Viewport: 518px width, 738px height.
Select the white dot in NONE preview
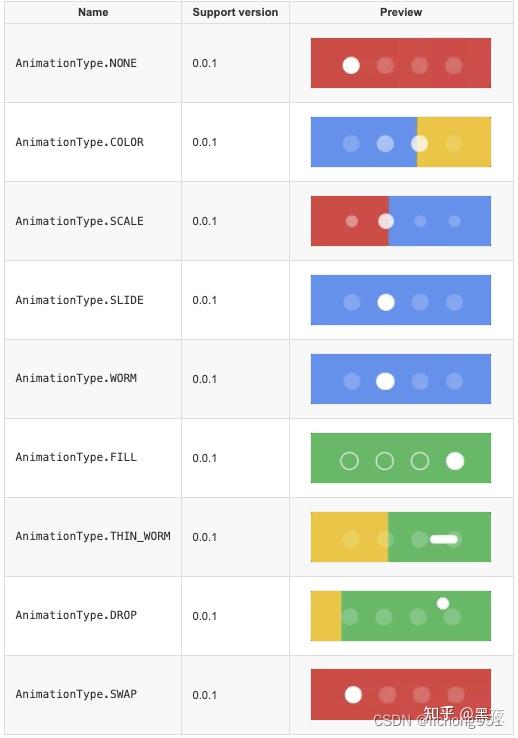[x=351, y=65]
